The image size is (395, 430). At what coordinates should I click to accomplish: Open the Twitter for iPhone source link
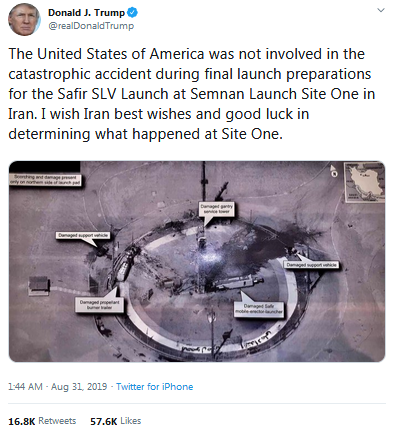click(x=154, y=387)
